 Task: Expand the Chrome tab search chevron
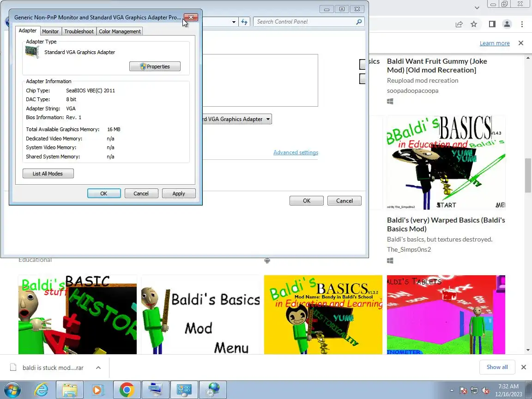click(477, 7)
